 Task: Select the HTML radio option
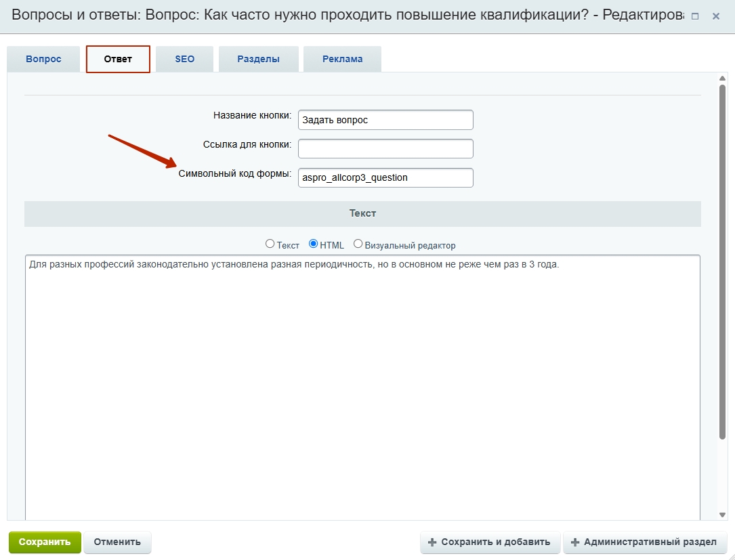[x=313, y=244]
